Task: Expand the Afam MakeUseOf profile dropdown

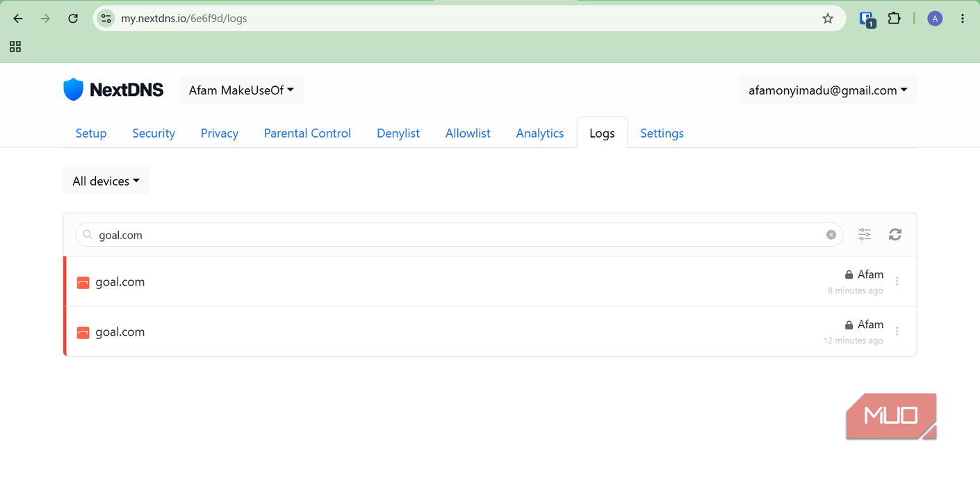Action: point(241,90)
